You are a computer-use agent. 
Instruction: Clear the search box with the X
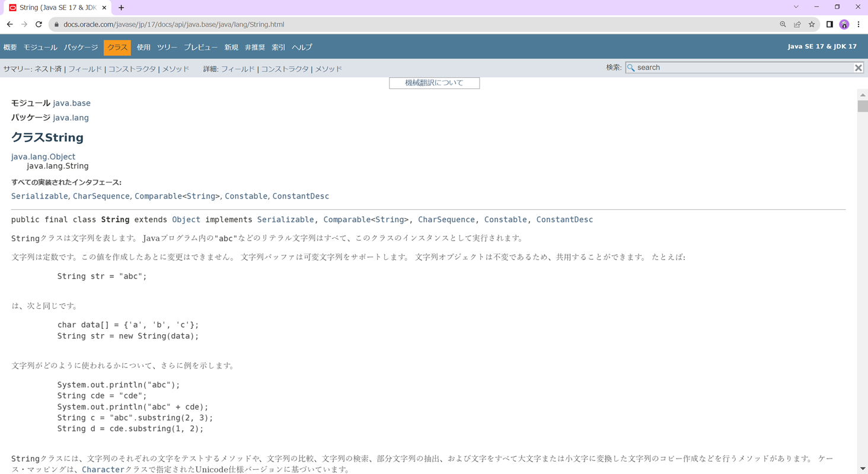tap(858, 68)
